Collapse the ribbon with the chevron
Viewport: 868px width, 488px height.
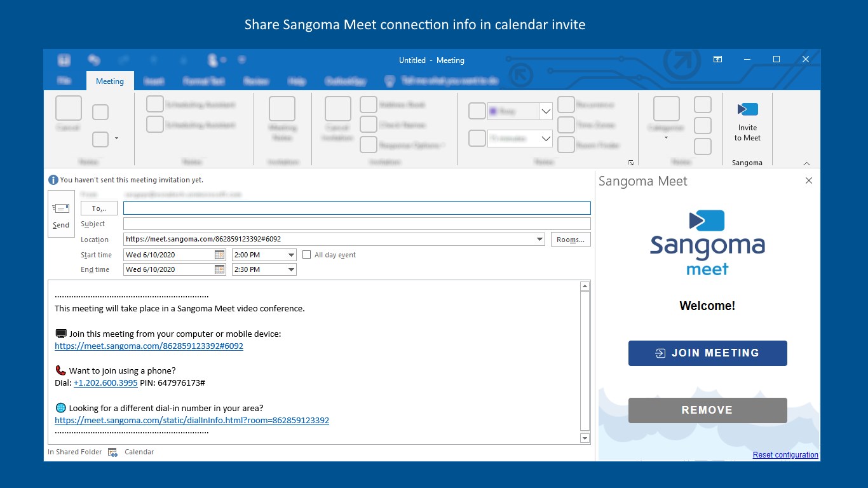807,163
